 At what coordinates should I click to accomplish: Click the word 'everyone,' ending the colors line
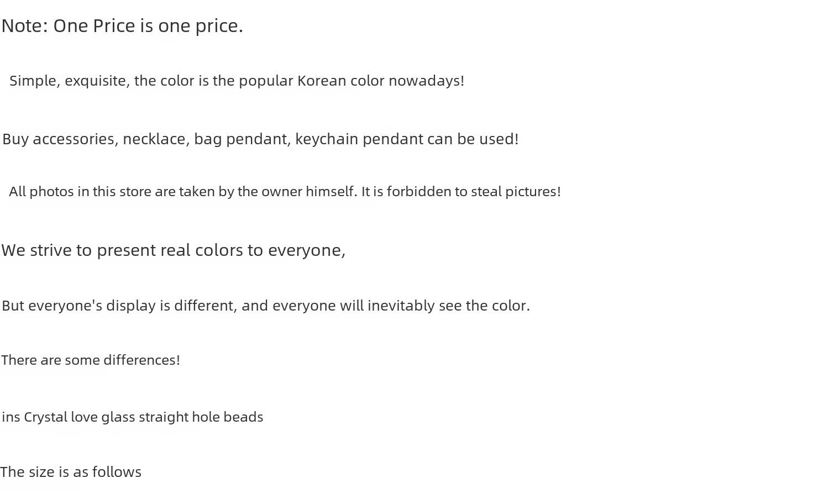[307, 251]
